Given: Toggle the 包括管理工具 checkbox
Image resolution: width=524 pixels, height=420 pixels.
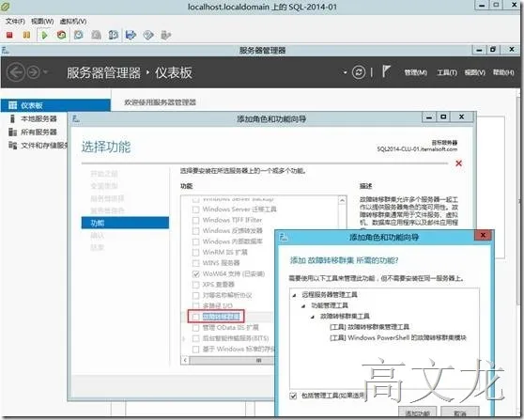Looking at the screenshot, I should pos(293,396).
